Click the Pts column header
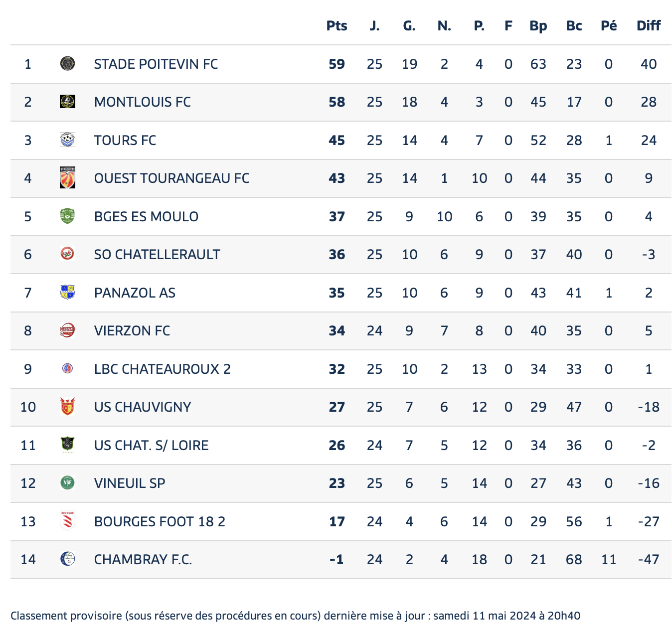The image size is (672, 630). point(337,26)
